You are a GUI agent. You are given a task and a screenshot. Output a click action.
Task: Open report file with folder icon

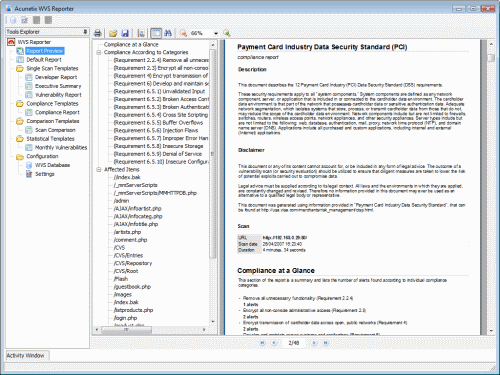click(x=113, y=33)
